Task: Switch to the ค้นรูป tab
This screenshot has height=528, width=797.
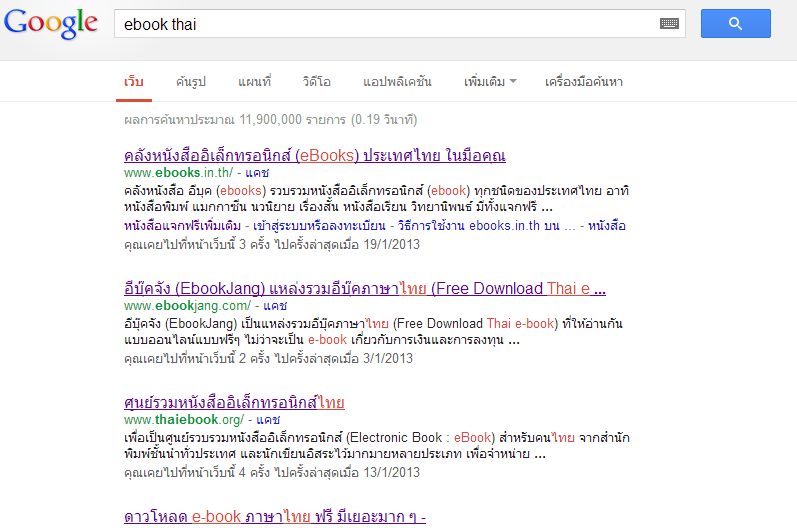Action: (191, 82)
